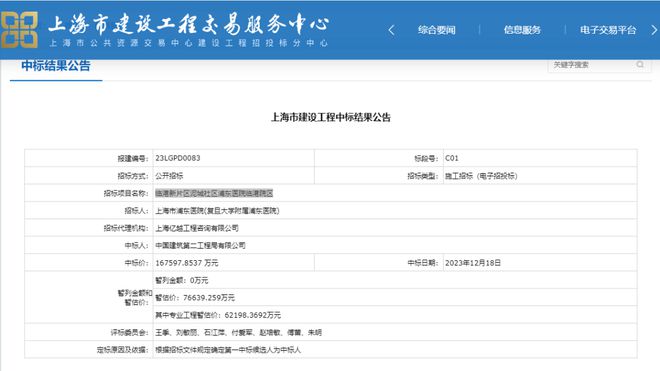
Task: Click the 施工招标 (电子招投标) value
Action: [481, 176]
